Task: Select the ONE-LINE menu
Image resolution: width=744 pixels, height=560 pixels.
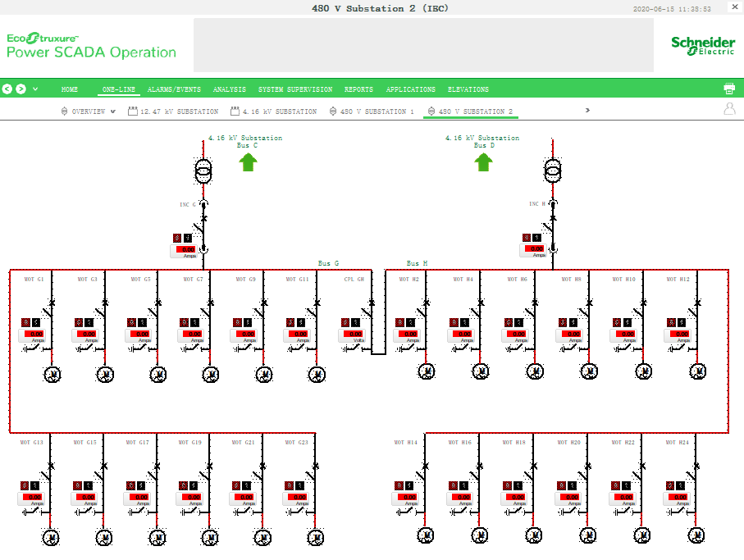Action: (119, 89)
